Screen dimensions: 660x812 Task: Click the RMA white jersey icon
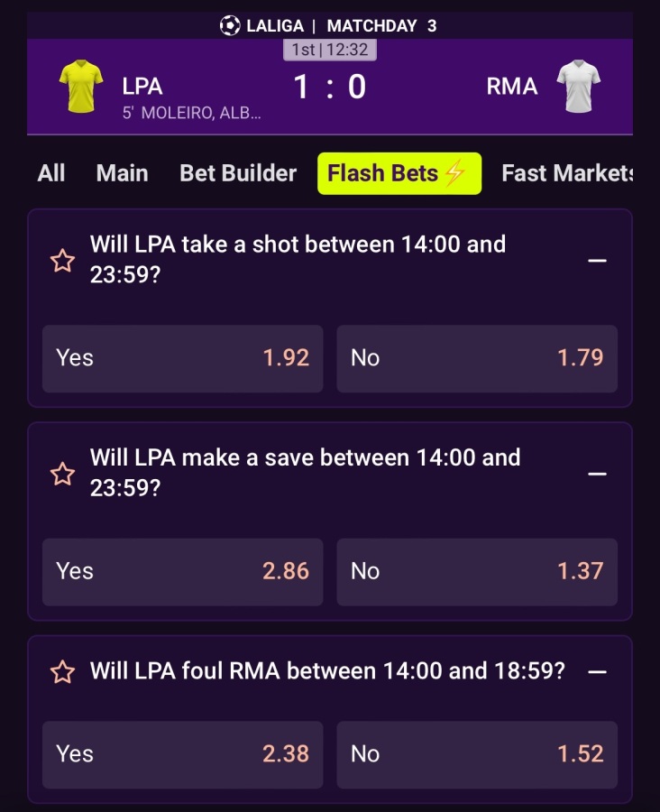click(x=578, y=87)
